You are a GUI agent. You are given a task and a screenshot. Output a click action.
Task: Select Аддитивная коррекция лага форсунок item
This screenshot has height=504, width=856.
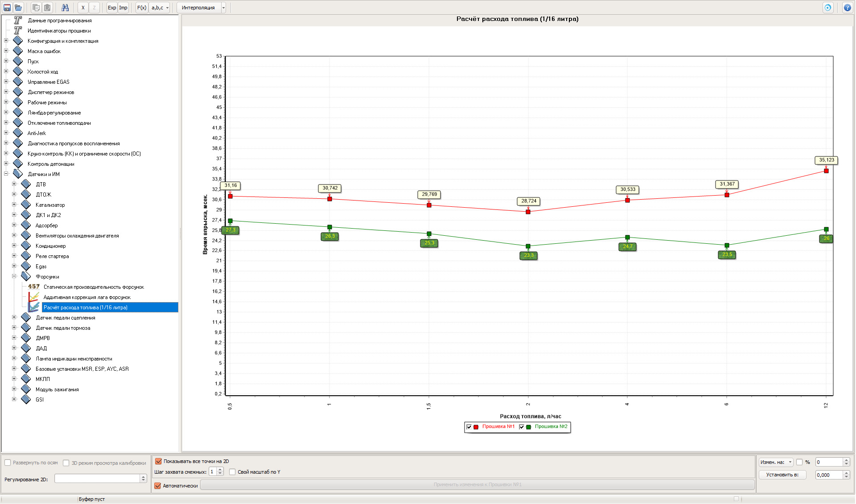pos(87,297)
